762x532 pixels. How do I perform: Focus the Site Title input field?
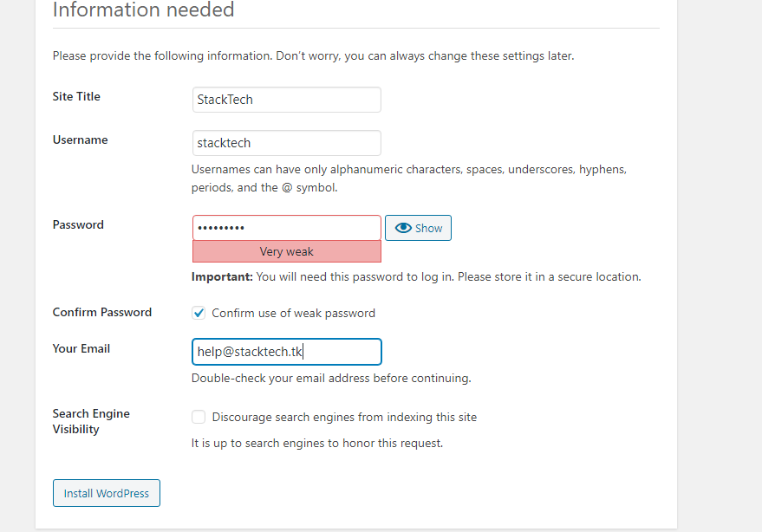pos(286,100)
